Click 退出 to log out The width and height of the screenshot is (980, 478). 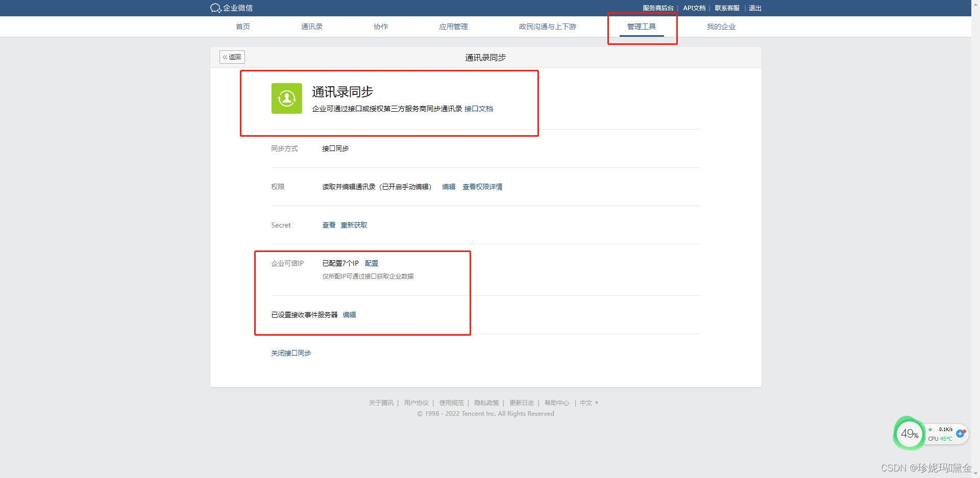point(755,8)
